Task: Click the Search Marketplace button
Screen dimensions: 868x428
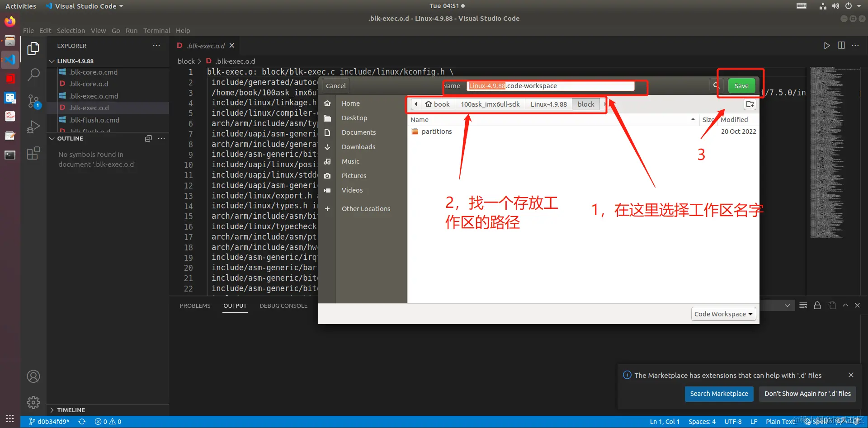Action: [719, 394]
